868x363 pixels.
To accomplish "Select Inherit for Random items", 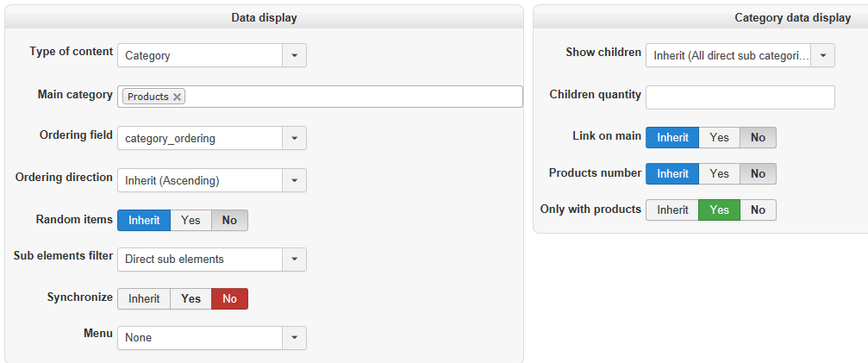I will 144,220.
